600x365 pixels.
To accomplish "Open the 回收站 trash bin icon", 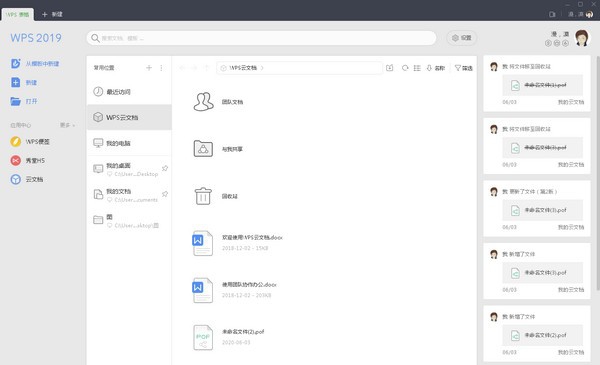I will click(203, 196).
